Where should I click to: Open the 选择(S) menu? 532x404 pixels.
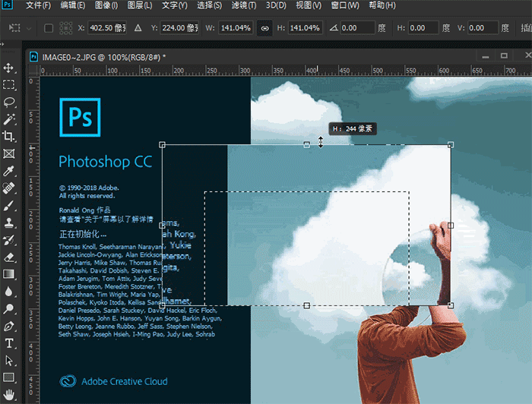tap(209, 5)
